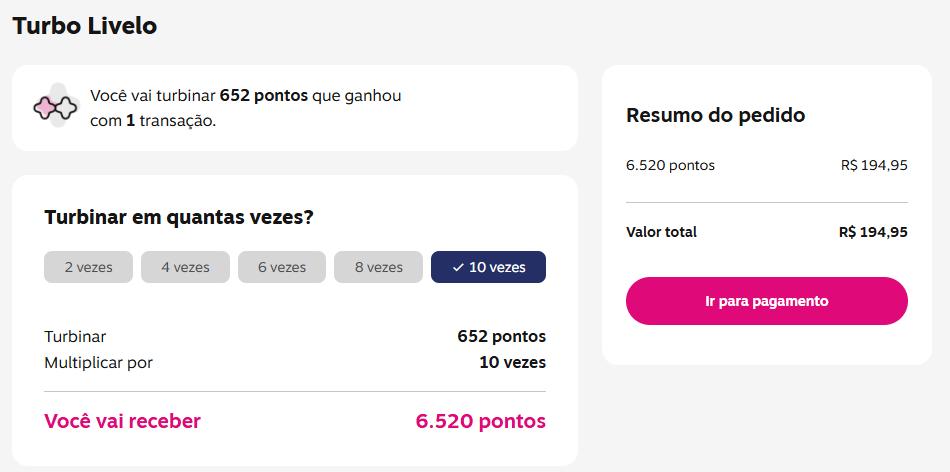Viewport: 950px width, 472px height.
Task: Click the 10 vezes value beside Multiplicar por
Action: (512, 362)
